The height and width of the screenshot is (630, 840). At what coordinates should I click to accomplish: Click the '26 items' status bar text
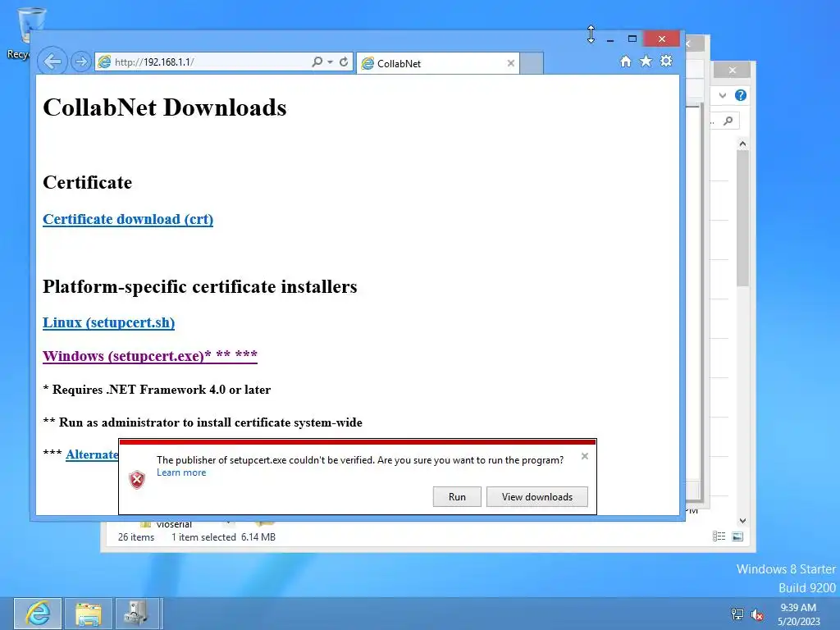(136, 536)
